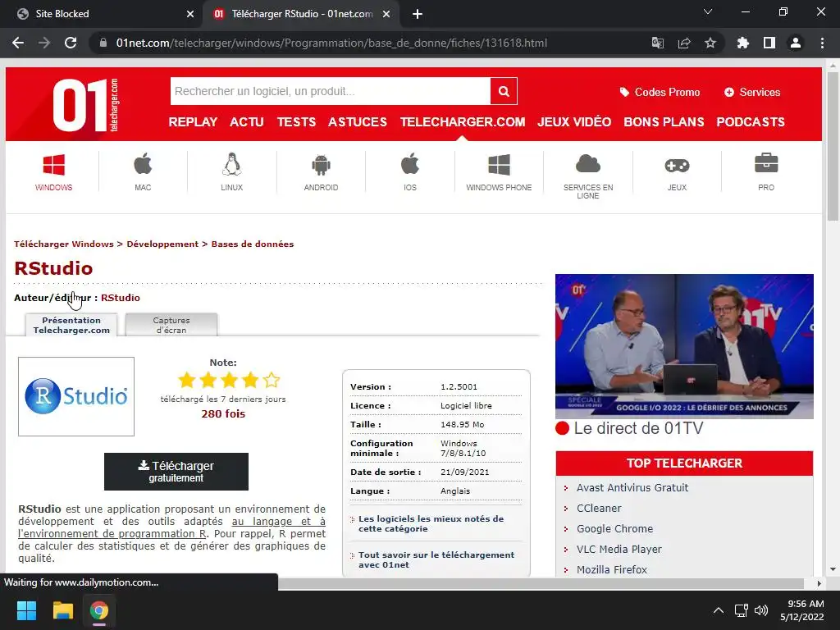
Task: Click the Codes Promo link
Action: click(660, 92)
